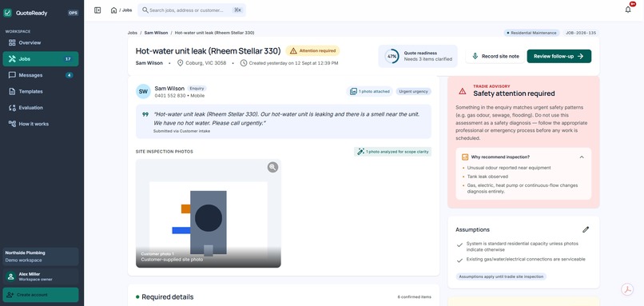Click the PDF icon at bottom right
Screen dimensions: 644x306
click(627, 289)
